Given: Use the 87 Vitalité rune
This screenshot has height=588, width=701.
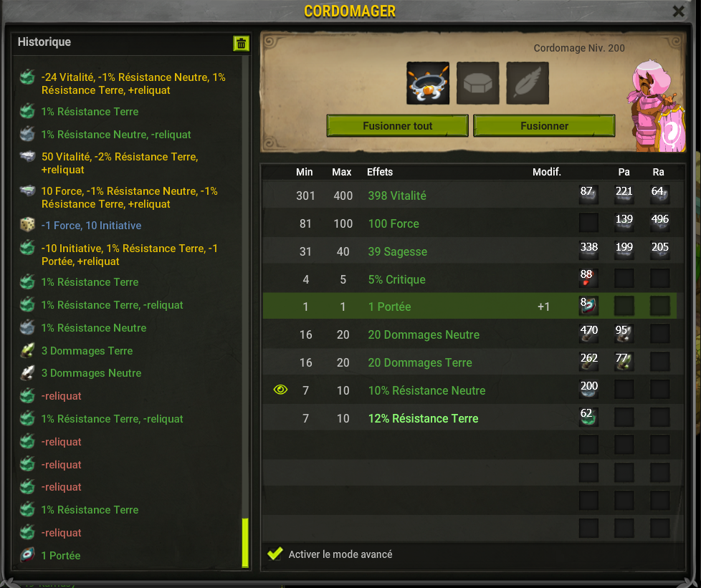Looking at the screenshot, I should pyautogui.click(x=588, y=195).
